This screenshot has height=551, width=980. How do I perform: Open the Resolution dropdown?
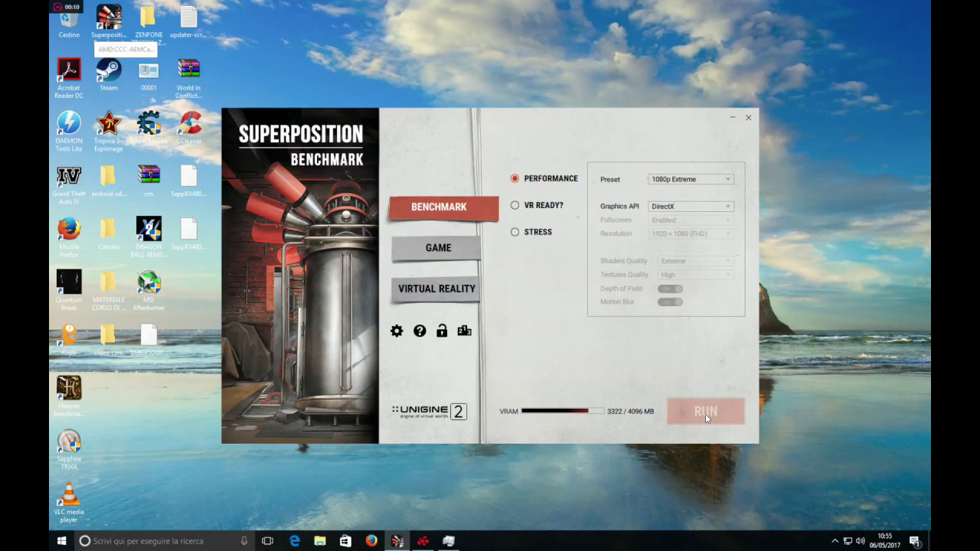[x=691, y=233]
